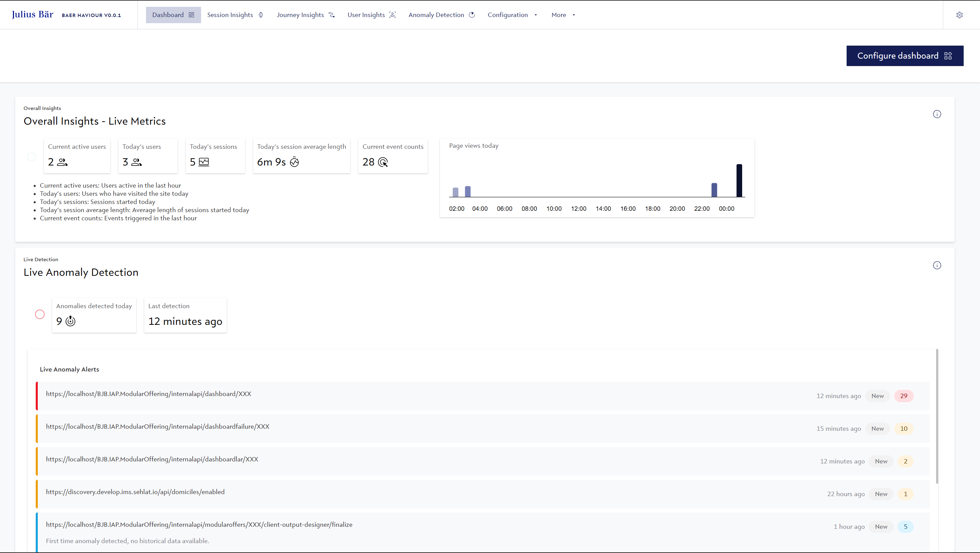The height and width of the screenshot is (553, 980).
Task: Open the Anomaly Detection tab
Action: [x=442, y=15]
